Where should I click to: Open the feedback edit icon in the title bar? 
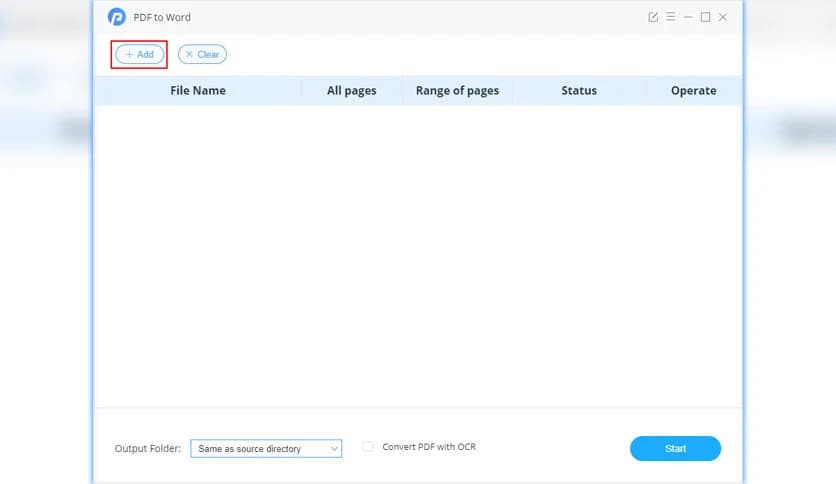tap(653, 17)
